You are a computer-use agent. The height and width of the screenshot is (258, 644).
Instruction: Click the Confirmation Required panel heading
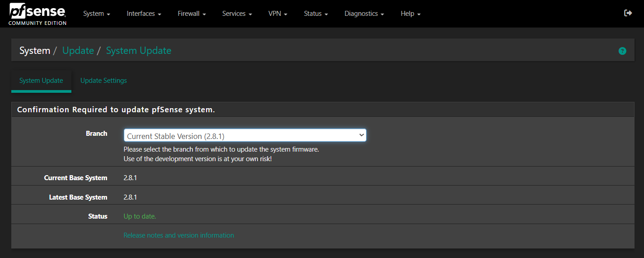pyautogui.click(x=116, y=110)
